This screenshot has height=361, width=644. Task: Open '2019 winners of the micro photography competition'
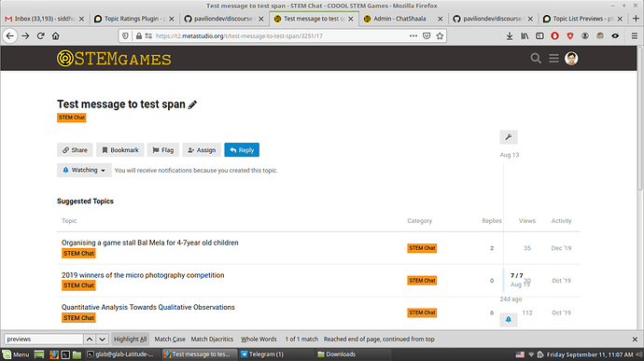point(143,275)
